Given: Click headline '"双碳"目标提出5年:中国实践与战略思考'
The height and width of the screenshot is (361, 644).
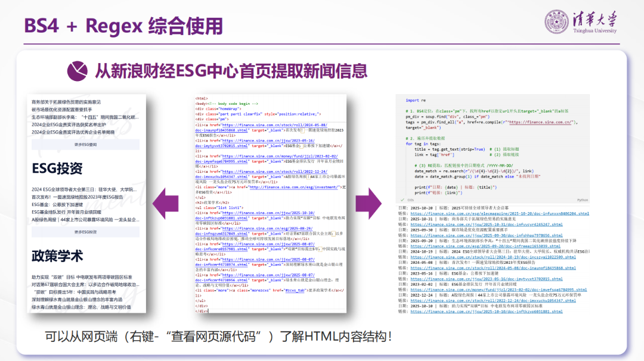Looking at the screenshot, I should [x=75, y=292].
